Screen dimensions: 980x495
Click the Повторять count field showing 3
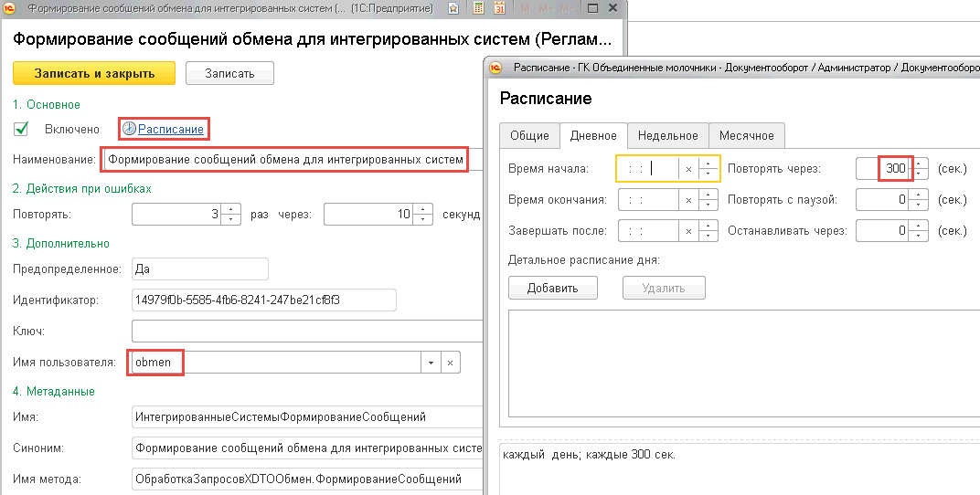[177, 214]
